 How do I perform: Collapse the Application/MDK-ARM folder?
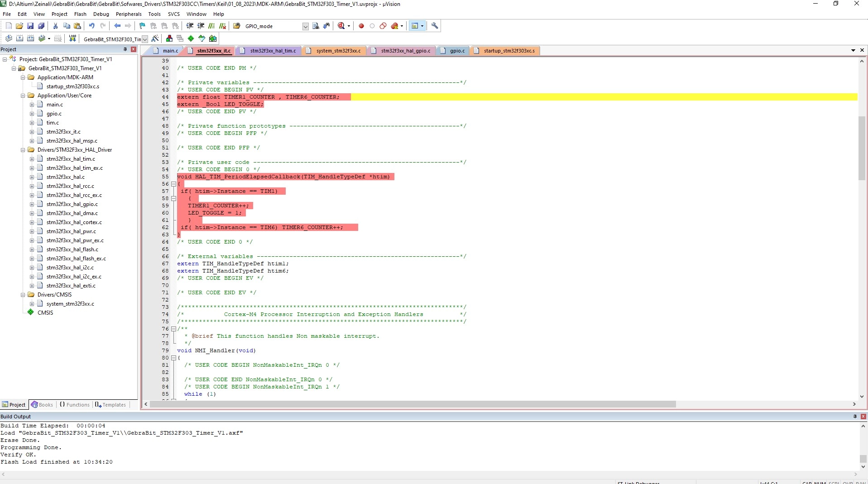[23, 77]
